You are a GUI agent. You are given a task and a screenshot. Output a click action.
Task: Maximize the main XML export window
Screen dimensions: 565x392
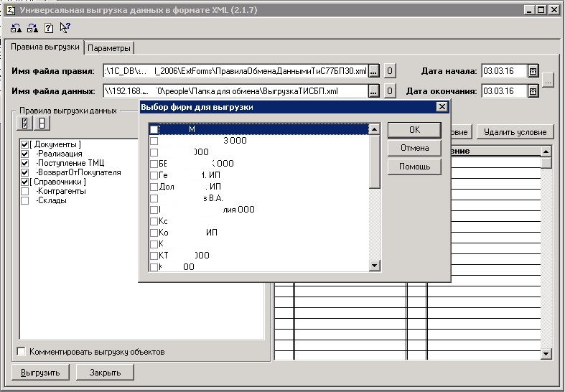pyautogui.click(x=541, y=10)
